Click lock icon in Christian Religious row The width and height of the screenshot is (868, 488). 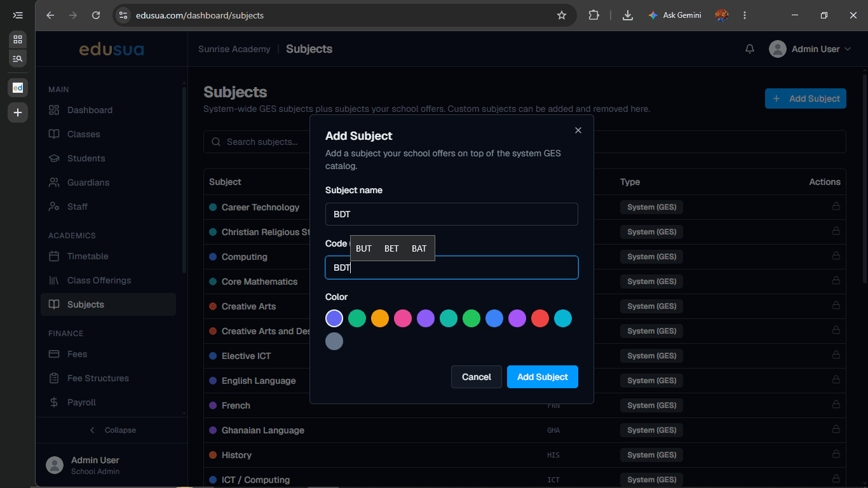coord(836,231)
